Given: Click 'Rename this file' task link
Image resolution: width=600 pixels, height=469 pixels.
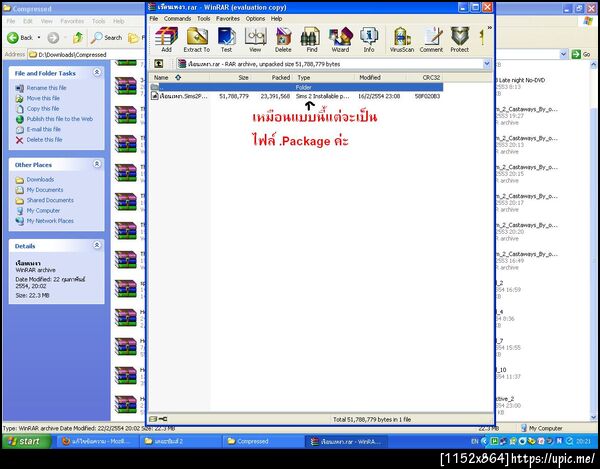Looking at the screenshot, I should 46,88.
